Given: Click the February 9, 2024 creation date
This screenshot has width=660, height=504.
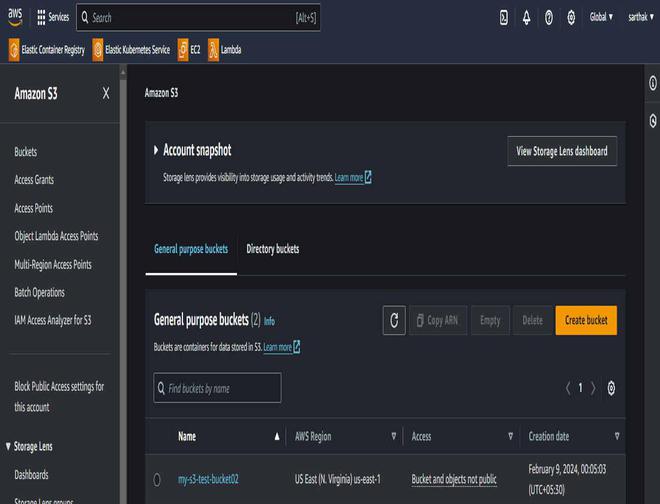Looking at the screenshot, I should [567, 479].
